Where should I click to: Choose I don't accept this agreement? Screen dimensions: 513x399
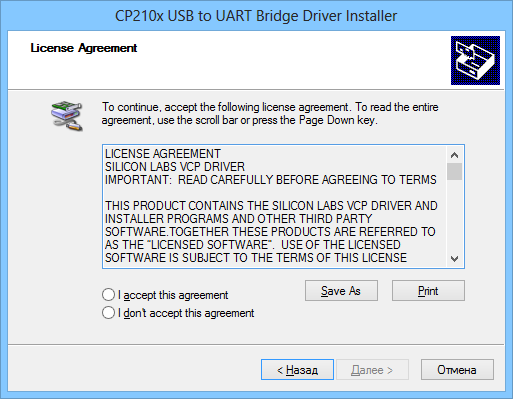click(108, 313)
